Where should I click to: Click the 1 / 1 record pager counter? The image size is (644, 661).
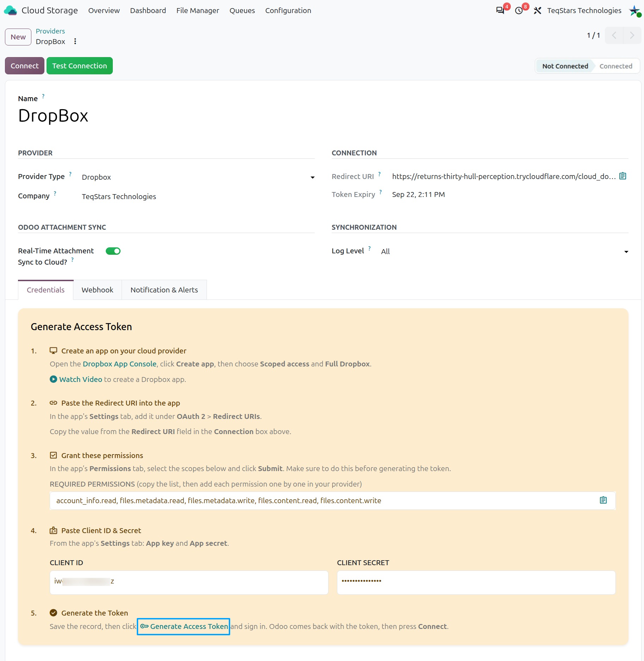tap(594, 35)
